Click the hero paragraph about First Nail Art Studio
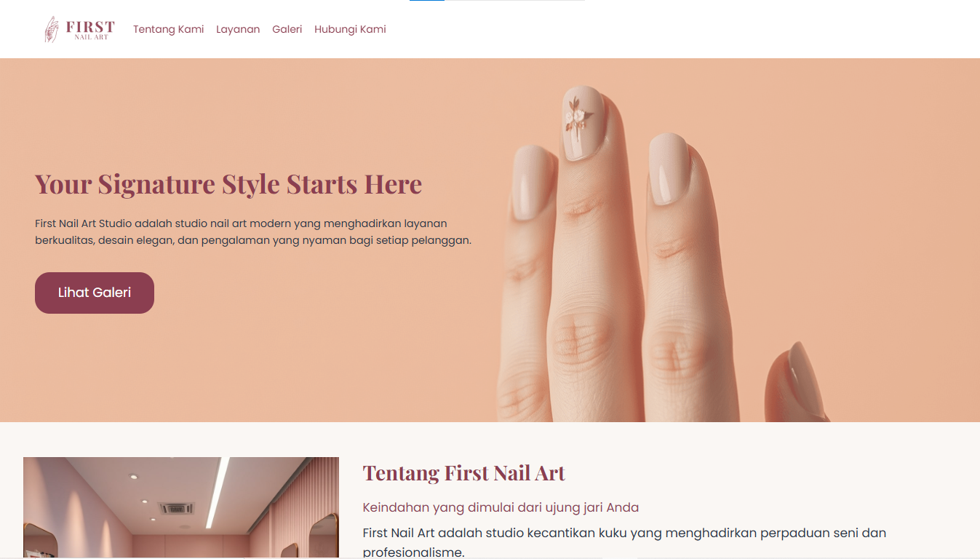Screen dimensions: 980x559 click(253, 231)
